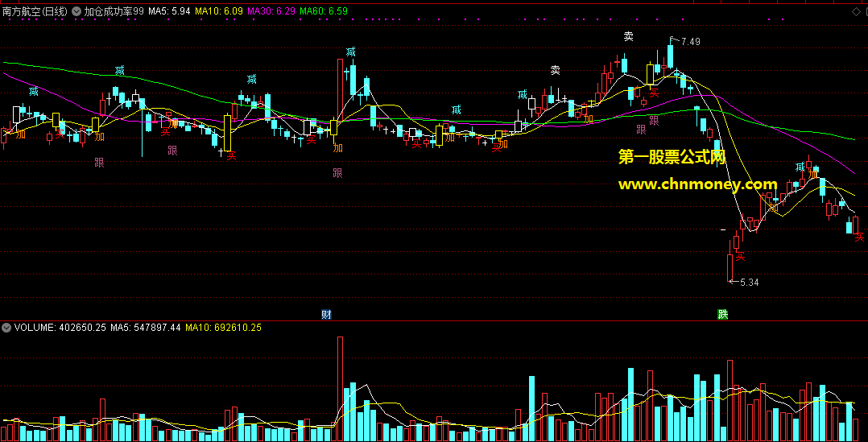Click the 5.34 low price label

(x=749, y=282)
